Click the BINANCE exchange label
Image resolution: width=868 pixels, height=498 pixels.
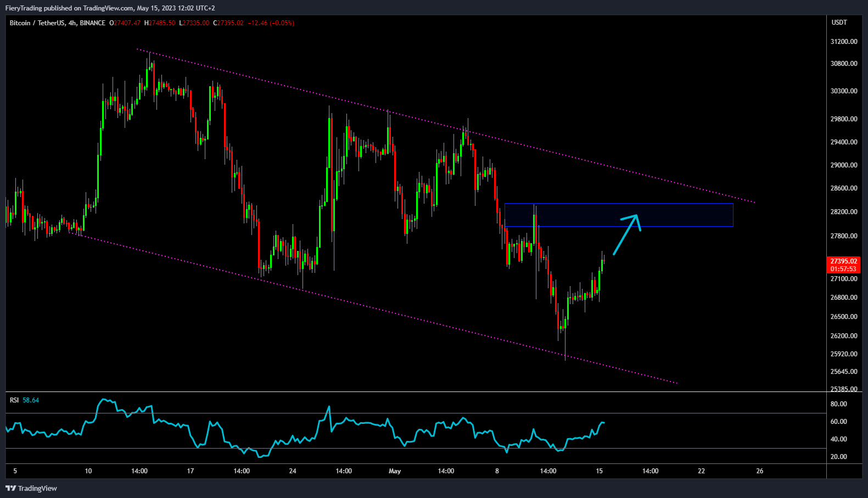pyautogui.click(x=92, y=23)
